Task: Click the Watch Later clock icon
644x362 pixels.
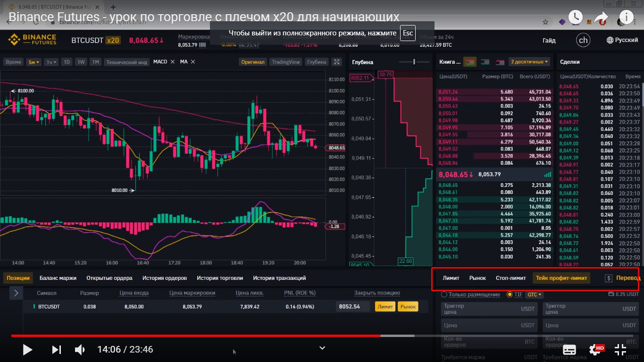Action: pos(576,18)
